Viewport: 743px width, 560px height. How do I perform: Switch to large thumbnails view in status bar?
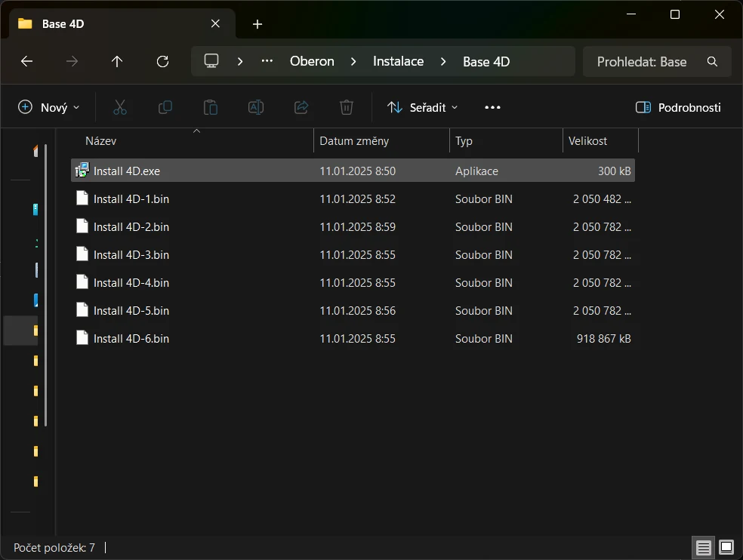pyautogui.click(x=726, y=548)
